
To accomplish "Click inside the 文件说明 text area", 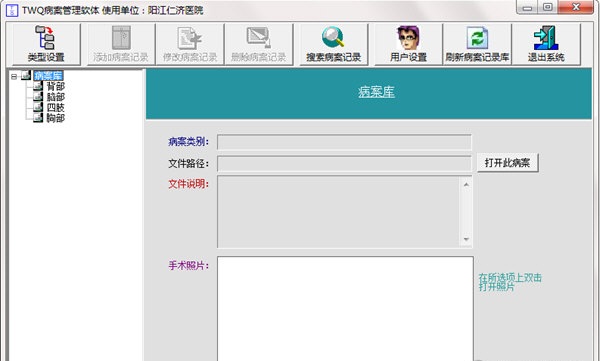I will point(339,212).
